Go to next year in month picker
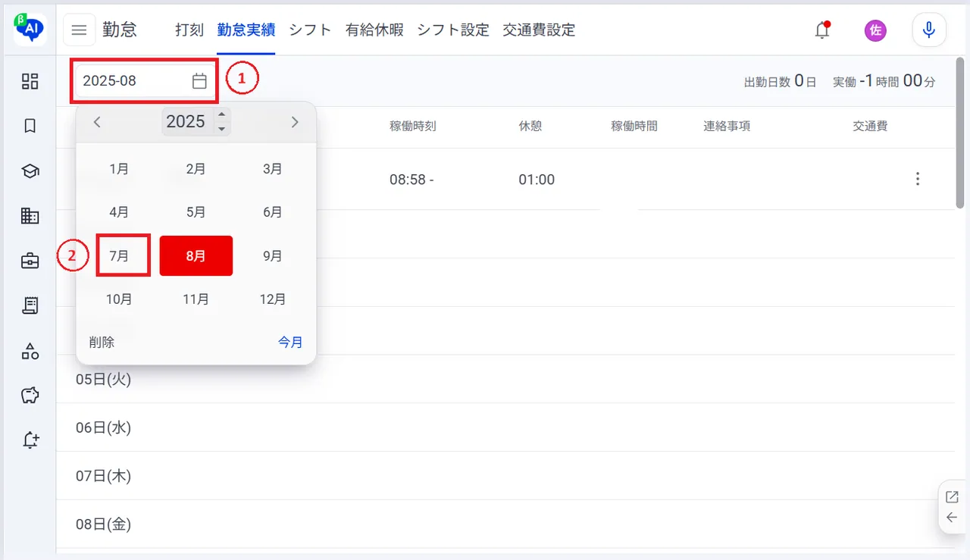The height and width of the screenshot is (560, 970). click(295, 122)
